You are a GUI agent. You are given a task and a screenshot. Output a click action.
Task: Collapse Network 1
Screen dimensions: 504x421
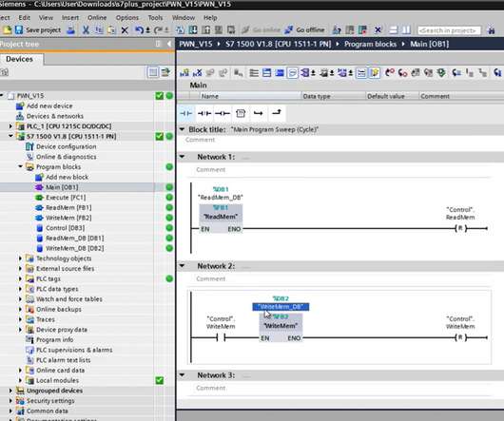click(182, 157)
